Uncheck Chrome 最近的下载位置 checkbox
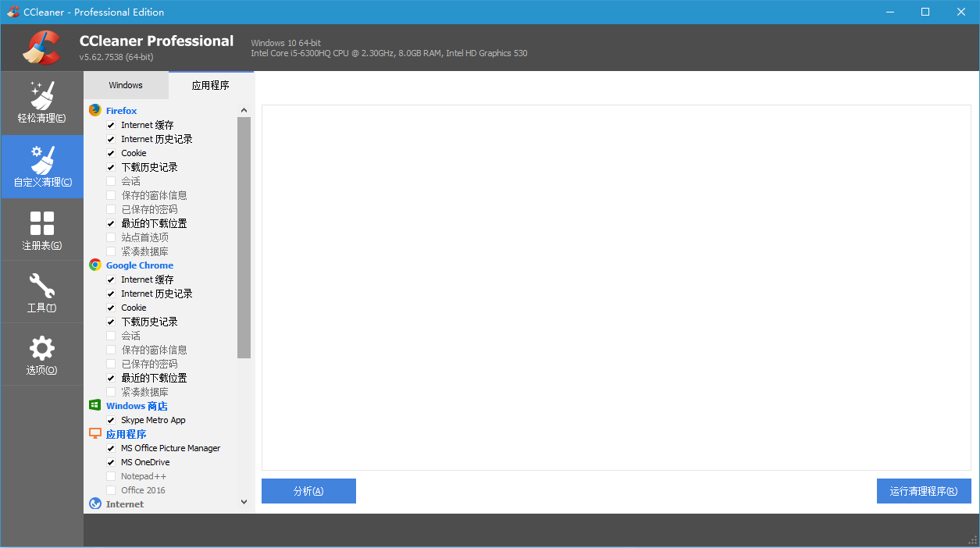Screen dimensions: 980x548 111,378
